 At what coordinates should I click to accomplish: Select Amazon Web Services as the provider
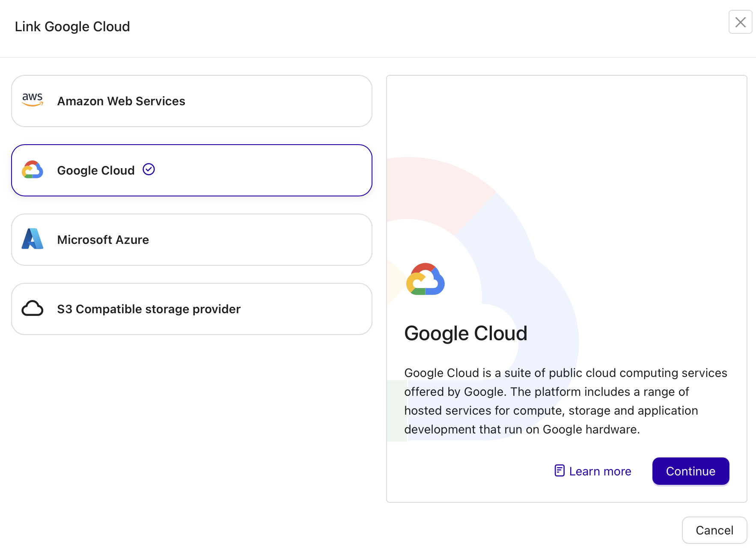191,101
